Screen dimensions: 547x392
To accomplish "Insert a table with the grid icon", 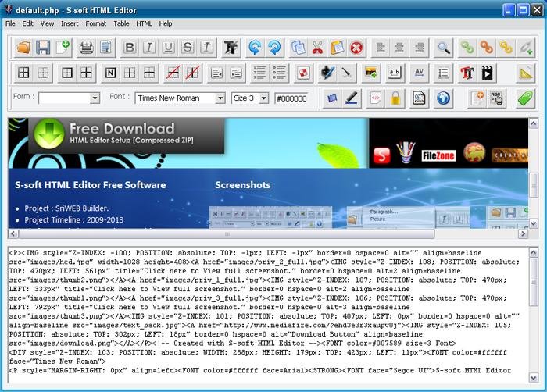I will 23,73.
